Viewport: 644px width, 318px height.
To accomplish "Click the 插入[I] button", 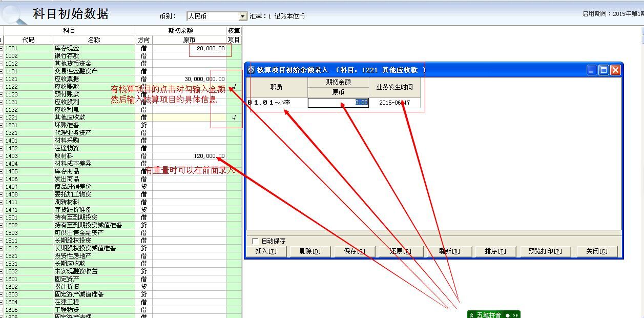I will pyautogui.click(x=266, y=252).
